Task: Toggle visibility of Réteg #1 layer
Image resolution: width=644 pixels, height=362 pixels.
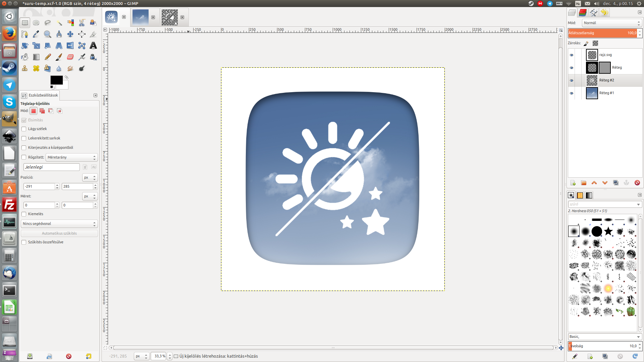Action: click(572, 93)
